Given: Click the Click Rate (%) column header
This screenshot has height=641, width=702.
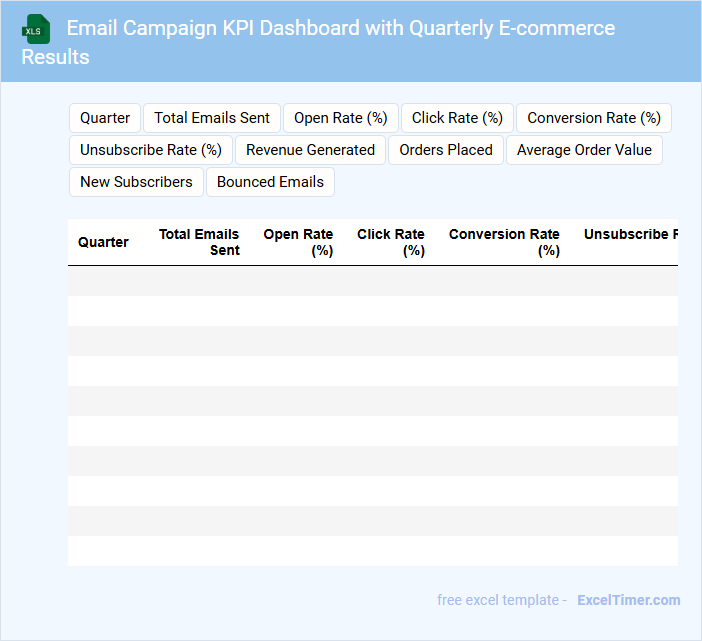Looking at the screenshot, I should point(391,242).
